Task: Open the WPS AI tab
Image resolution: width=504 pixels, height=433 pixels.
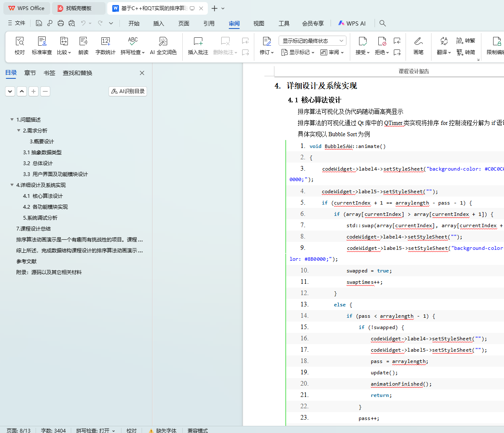Action: 352,23
